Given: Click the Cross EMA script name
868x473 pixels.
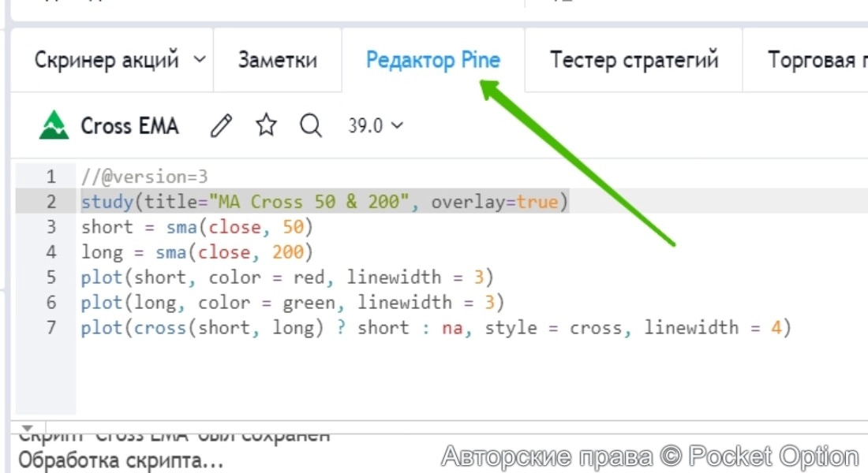Looking at the screenshot, I should coord(129,125).
